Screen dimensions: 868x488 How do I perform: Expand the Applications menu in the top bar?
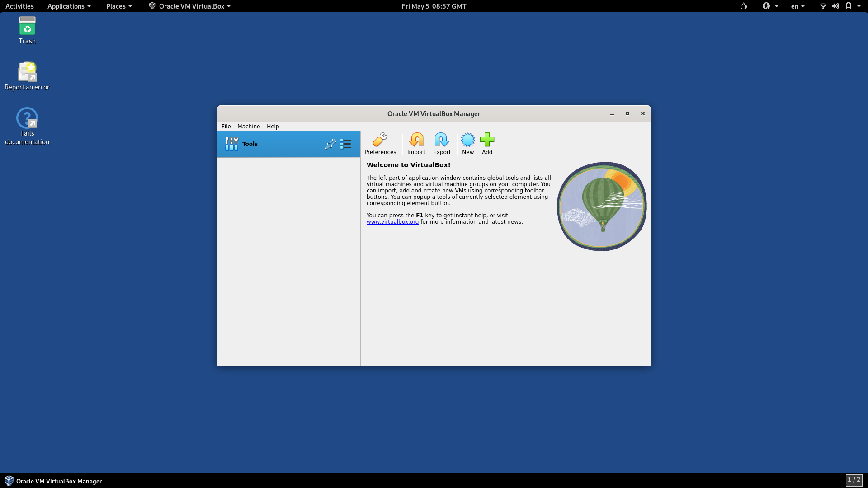click(x=69, y=6)
